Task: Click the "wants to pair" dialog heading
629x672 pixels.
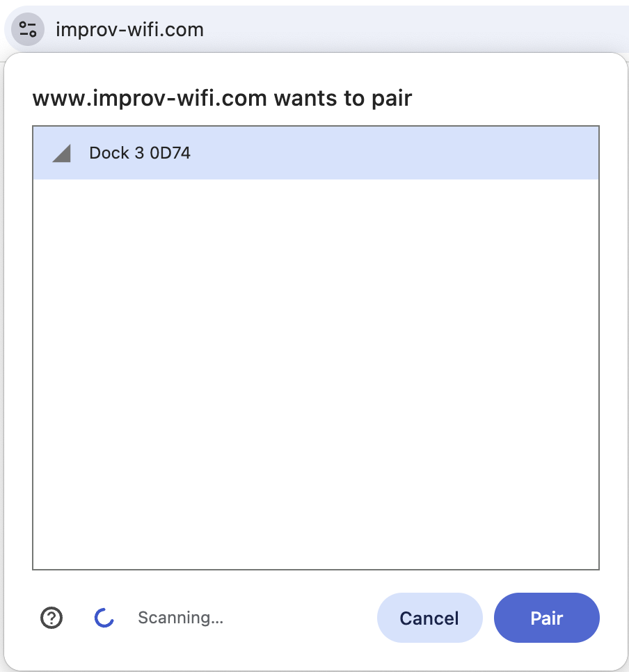Action: pyautogui.click(x=222, y=98)
